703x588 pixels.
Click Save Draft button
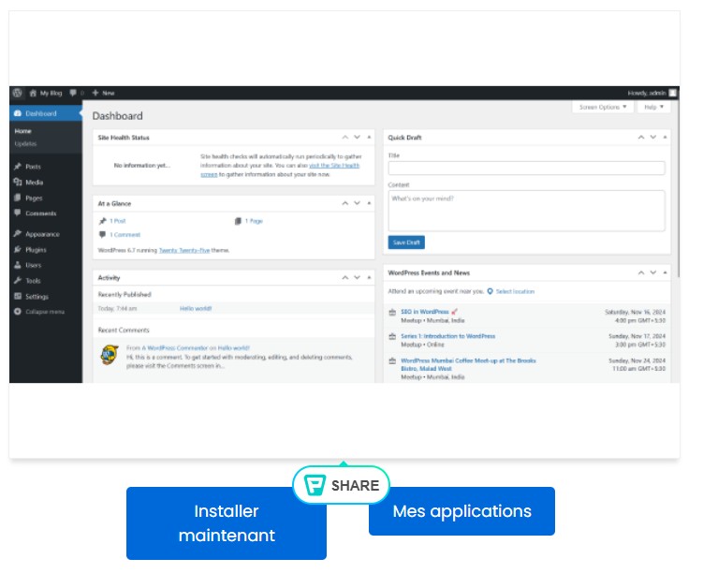[x=406, y=243]
